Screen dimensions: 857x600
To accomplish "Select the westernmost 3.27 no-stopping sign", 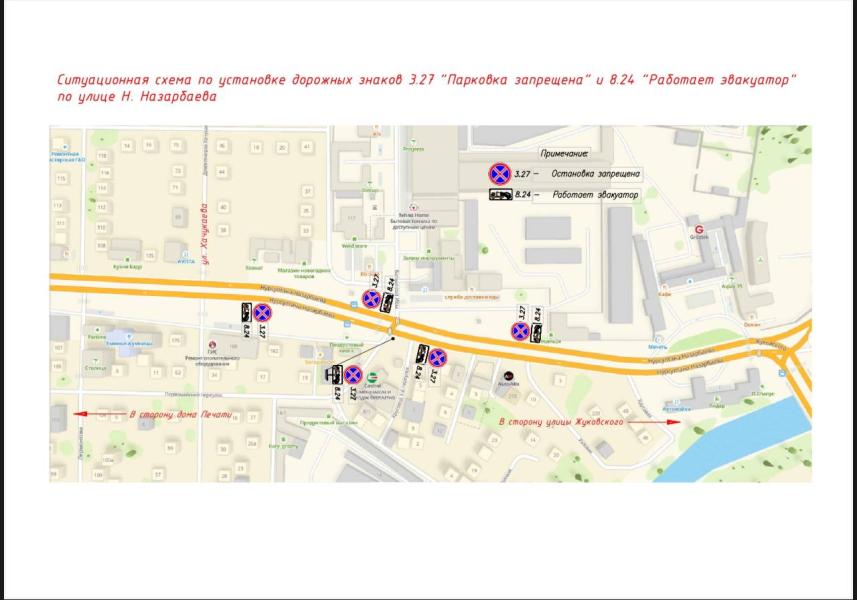I will coord(262,313).
